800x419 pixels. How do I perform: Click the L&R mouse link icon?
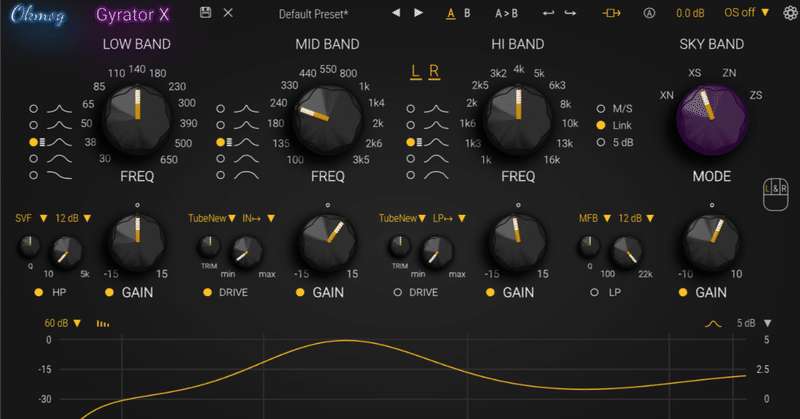point(776,194)
